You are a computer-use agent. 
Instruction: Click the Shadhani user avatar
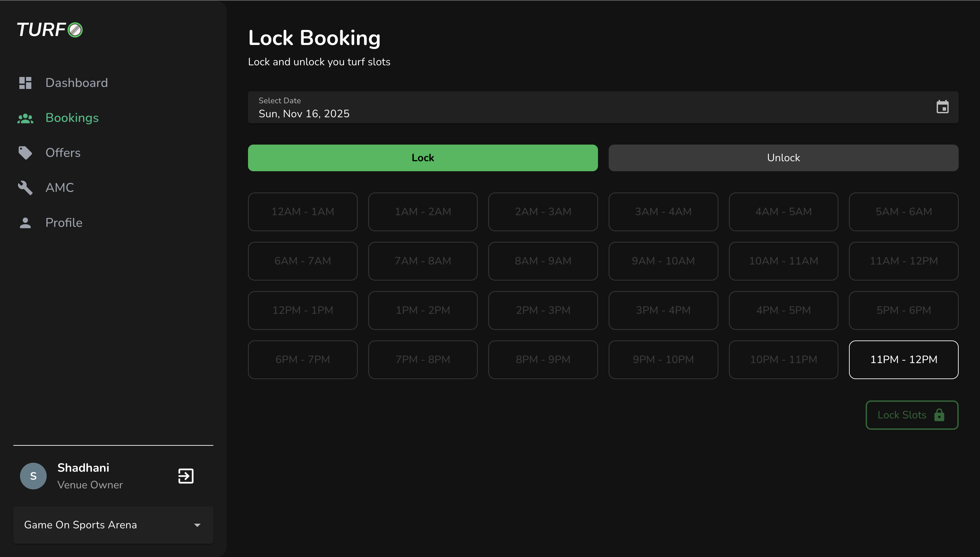[33, 476]
